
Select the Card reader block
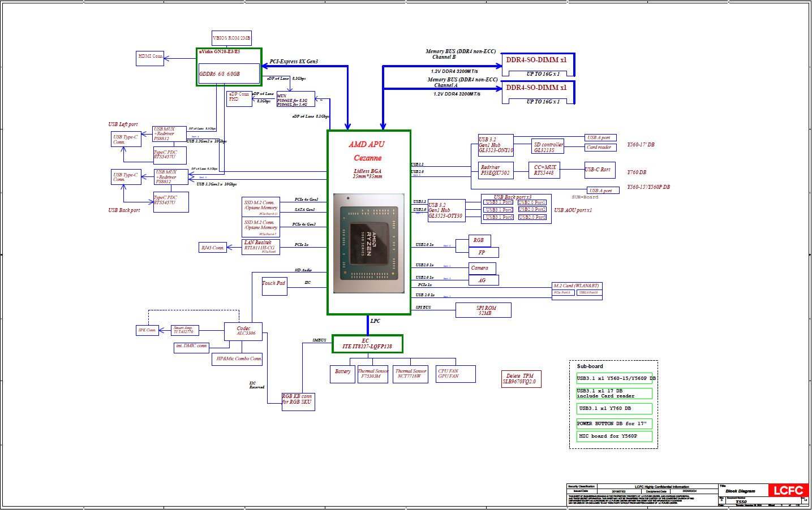[600, 148]
